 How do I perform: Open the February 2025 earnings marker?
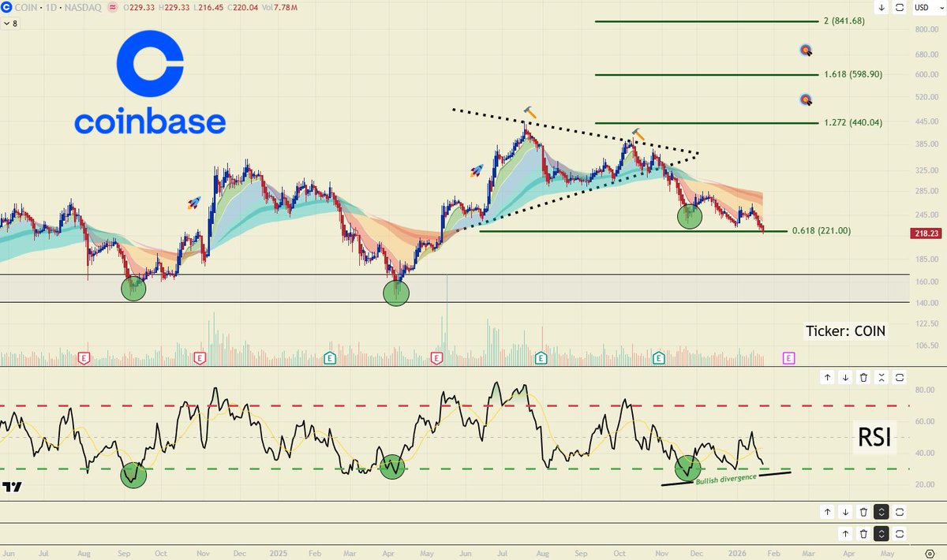tap(330, 358)
